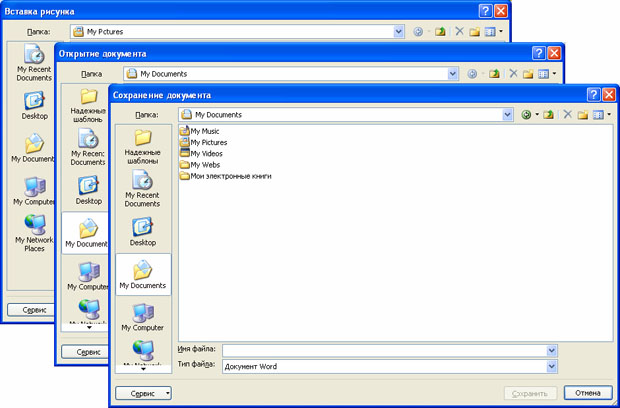Go up one level in Сохранение документа

pos(548,115)
